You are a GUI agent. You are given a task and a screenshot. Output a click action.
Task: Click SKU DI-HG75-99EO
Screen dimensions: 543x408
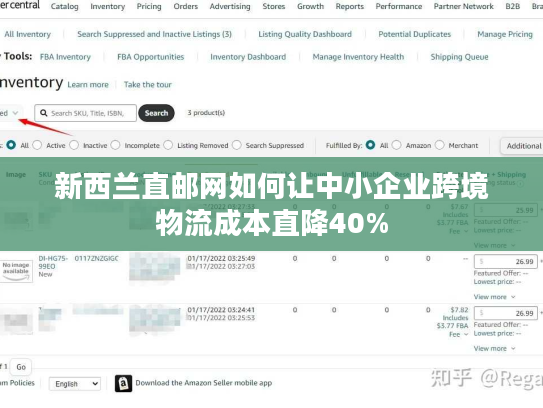pyautogui.click(x=53, y=262)
